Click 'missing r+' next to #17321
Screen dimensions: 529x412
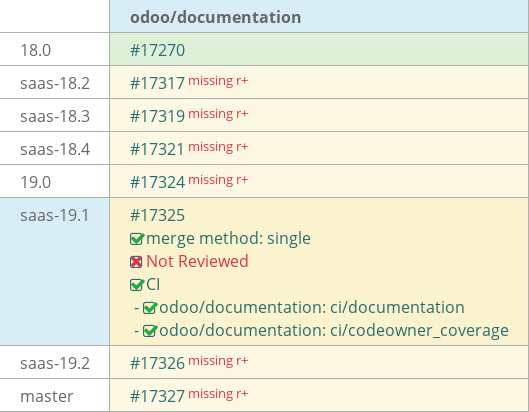click(x=218, y=147)
